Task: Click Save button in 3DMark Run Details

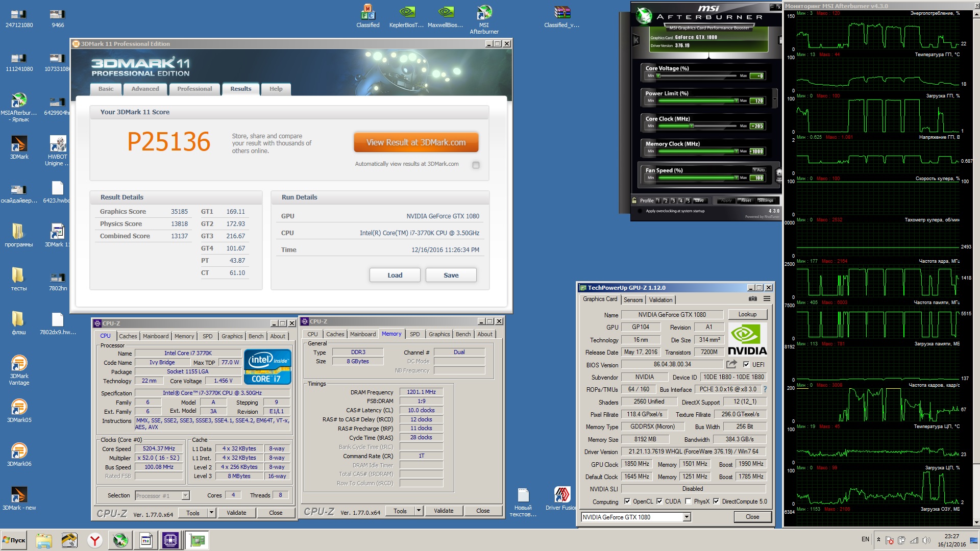Action: [x=451, y=275]
